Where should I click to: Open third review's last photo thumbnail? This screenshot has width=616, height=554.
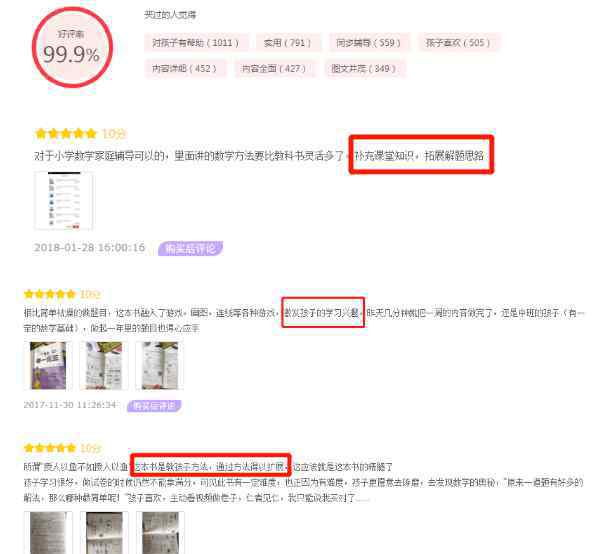pos(160,532)
